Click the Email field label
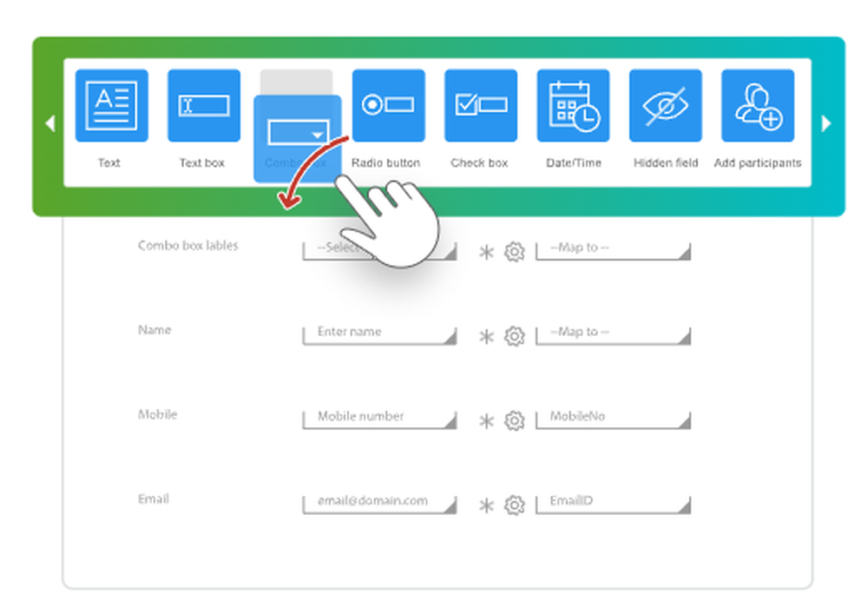 154,499
